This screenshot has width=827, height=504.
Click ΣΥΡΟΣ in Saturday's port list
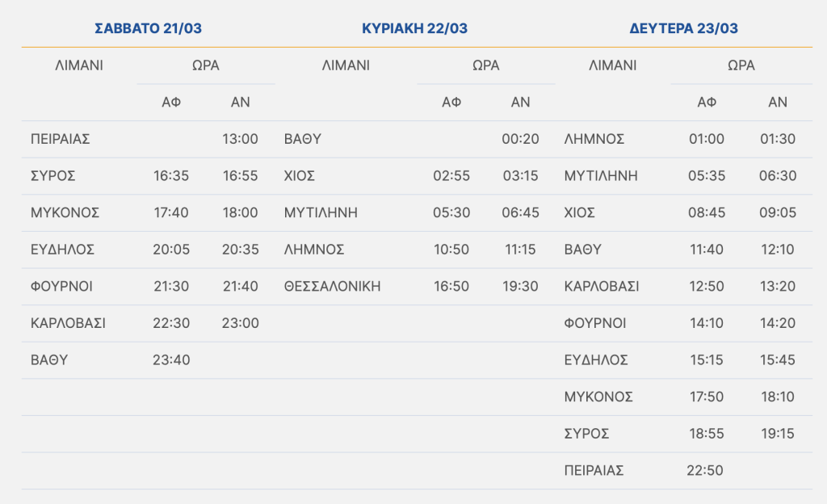click(52, 175)
